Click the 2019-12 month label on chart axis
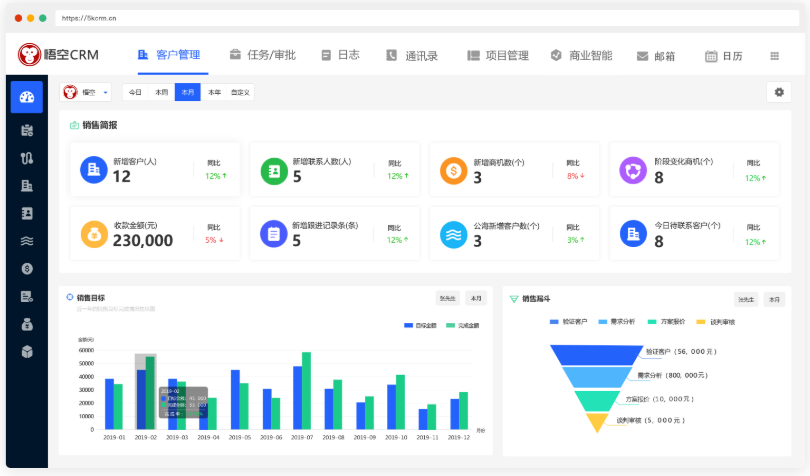Viewport: 810px width, 476px height. coord(459,437)
